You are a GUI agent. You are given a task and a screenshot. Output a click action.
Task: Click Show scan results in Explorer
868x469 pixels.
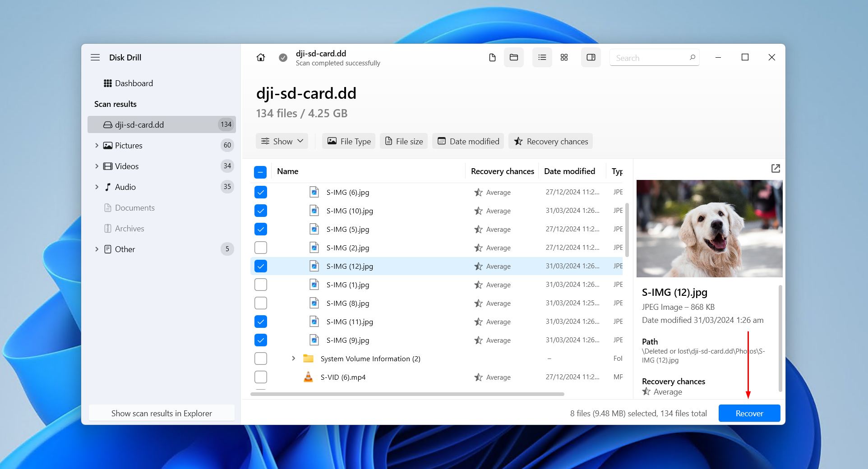162,413
